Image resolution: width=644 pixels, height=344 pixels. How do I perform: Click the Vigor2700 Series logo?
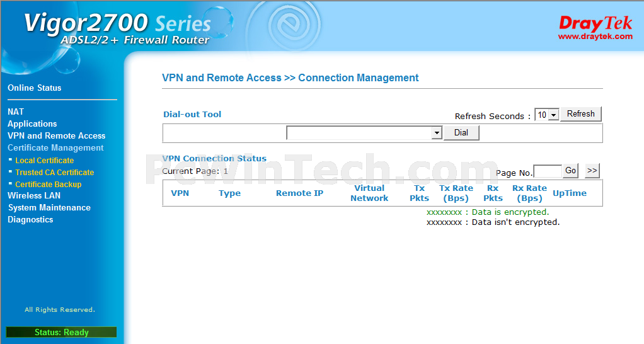click(x=117, y=29)
